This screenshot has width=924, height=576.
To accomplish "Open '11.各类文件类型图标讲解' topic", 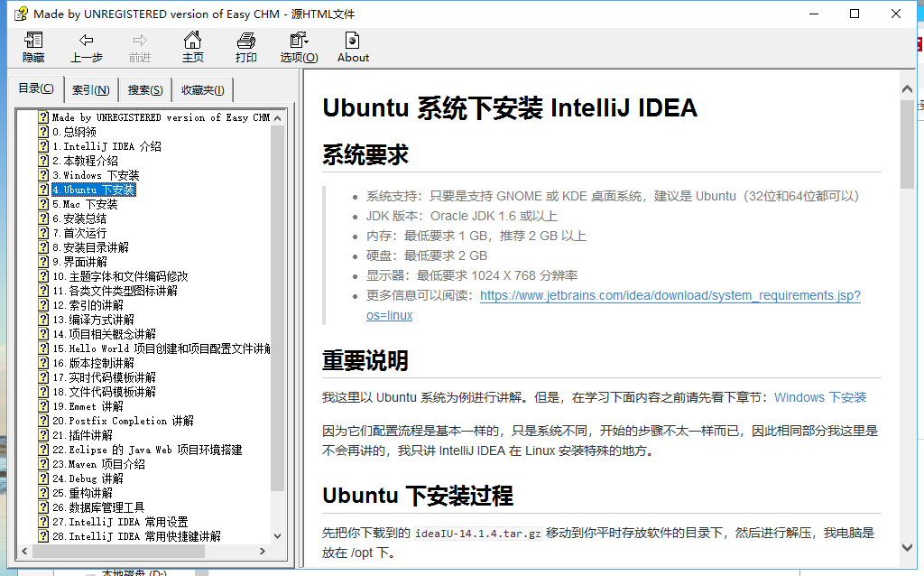I will (x=115, y=291).
